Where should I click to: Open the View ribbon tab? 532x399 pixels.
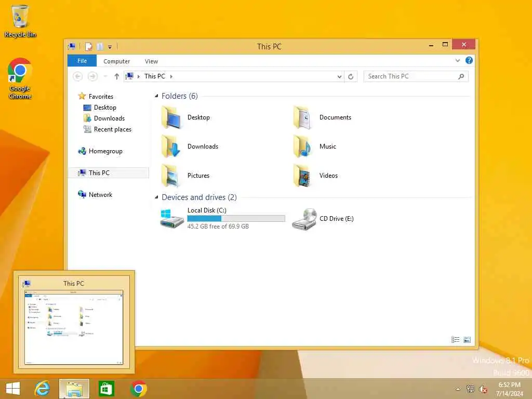tap(151, 61)
